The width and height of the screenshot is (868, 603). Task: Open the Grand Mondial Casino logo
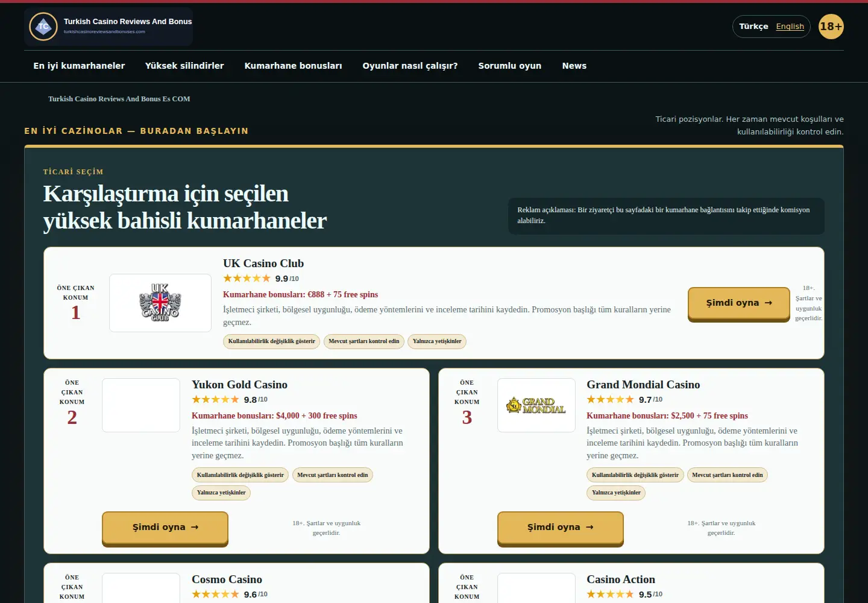pyautogui.click(x=536, y=405)
